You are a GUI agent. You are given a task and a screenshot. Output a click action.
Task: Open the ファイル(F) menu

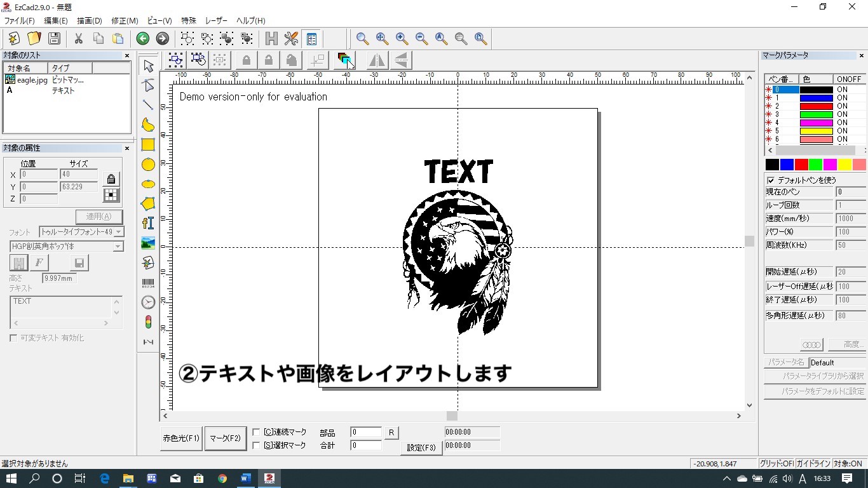coord(20,21)
